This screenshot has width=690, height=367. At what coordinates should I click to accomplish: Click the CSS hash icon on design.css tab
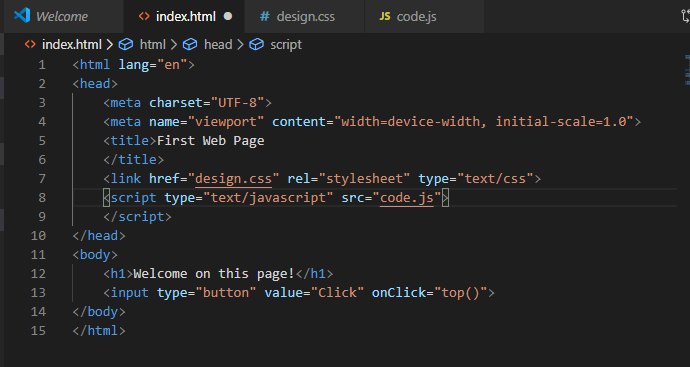(x=264, y=17)
